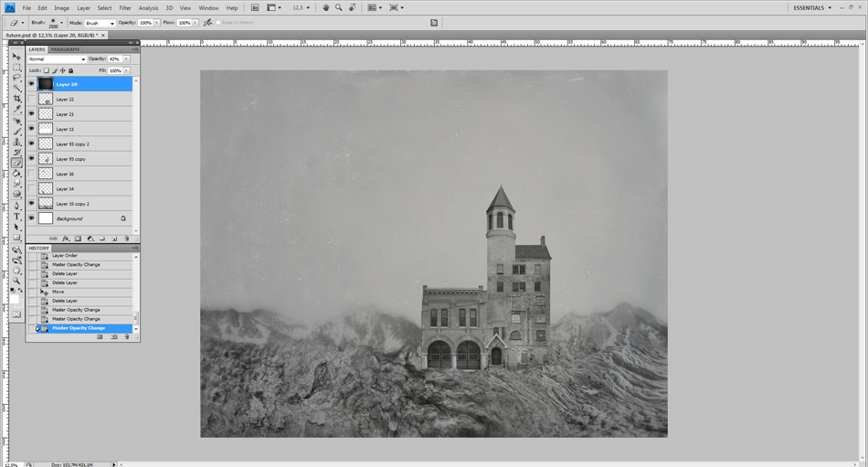Select the Move tool in toolbox
Viewport: 868px width, 467px height.
point(16,57)
